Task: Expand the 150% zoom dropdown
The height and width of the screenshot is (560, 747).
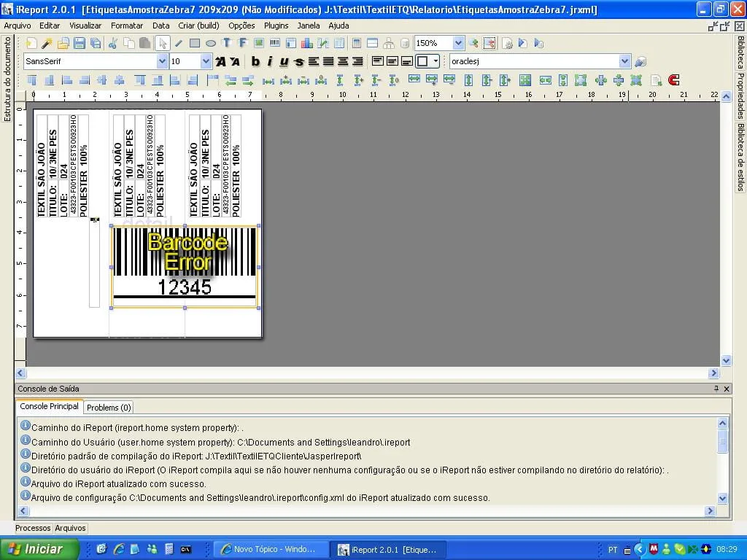Action: (x=458, y=44)
